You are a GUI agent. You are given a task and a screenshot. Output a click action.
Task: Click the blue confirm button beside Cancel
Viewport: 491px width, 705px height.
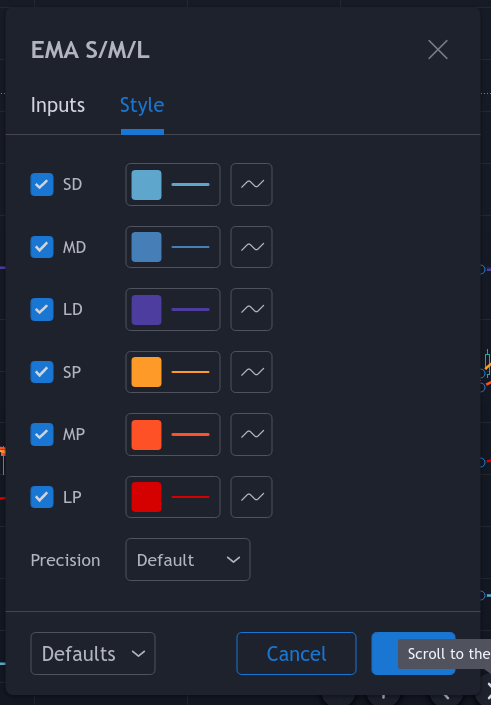click(385, 653)
